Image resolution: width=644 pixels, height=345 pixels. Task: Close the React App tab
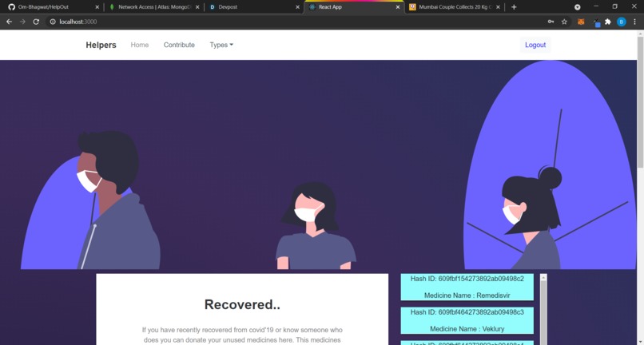pos(398,7)
